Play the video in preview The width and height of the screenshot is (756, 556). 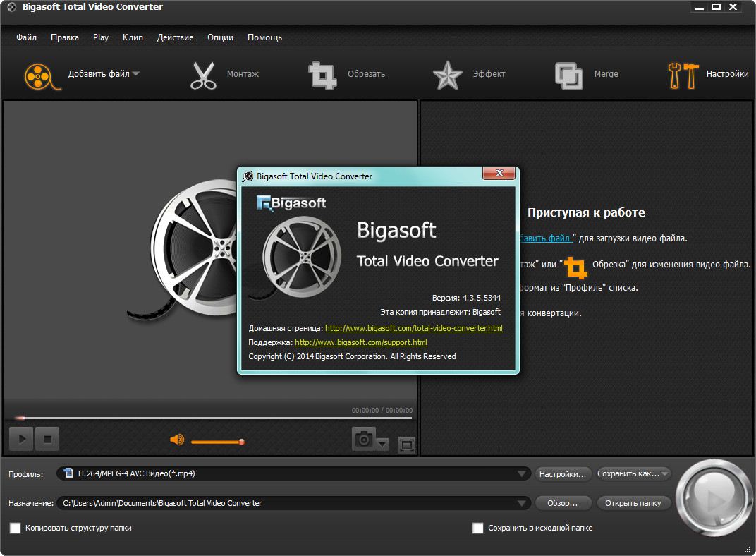(21, 439)
